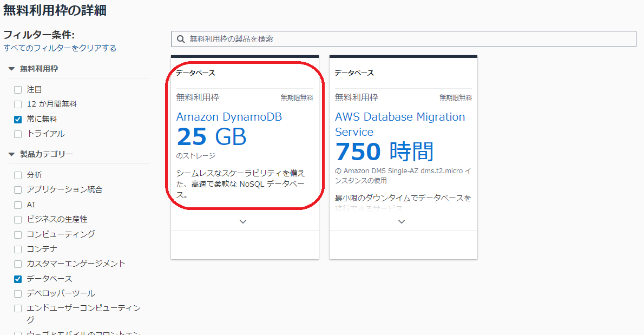Check the コンテナ checkbox
Image resolution: width=644 pixels, height=335 pixels.
click(x=18, y=249)
